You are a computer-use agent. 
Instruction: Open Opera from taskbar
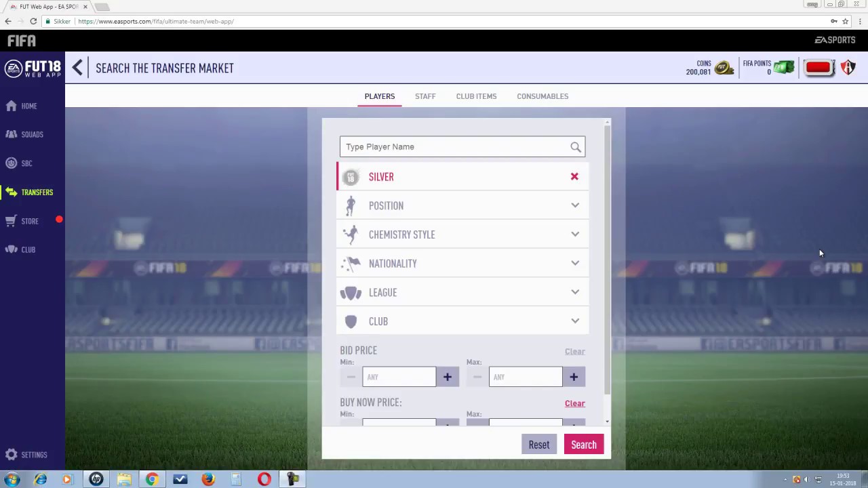[x=264, y=479]
